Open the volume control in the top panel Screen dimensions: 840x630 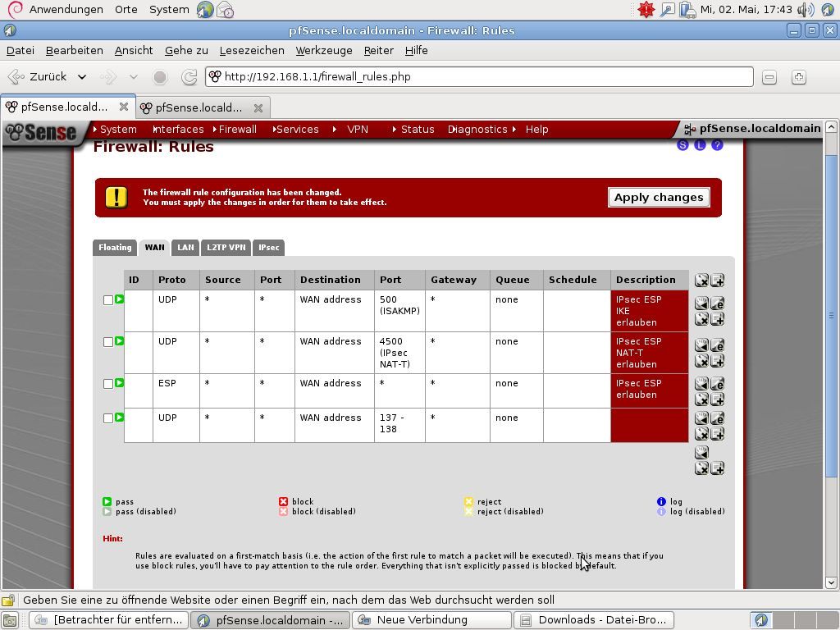point(806,10)
